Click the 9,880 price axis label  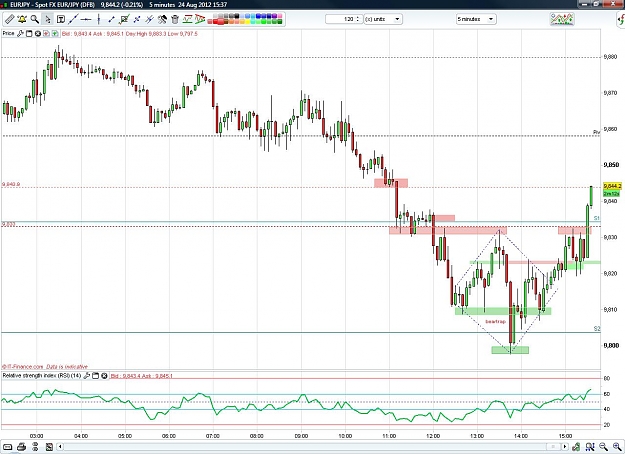pyautogui.click(x=610, y=57)
